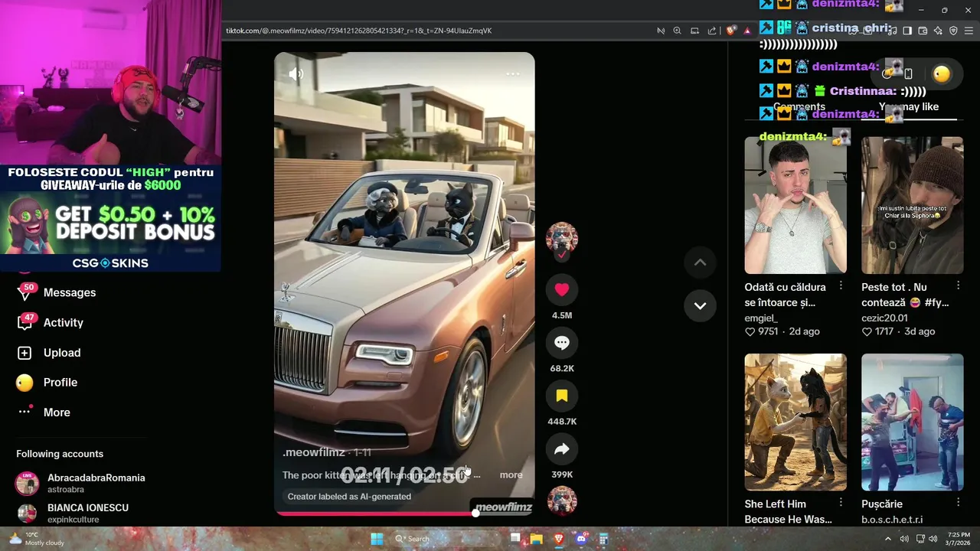Open Brave browser from the taskbar
980x551 pixels.
point(559,539)
